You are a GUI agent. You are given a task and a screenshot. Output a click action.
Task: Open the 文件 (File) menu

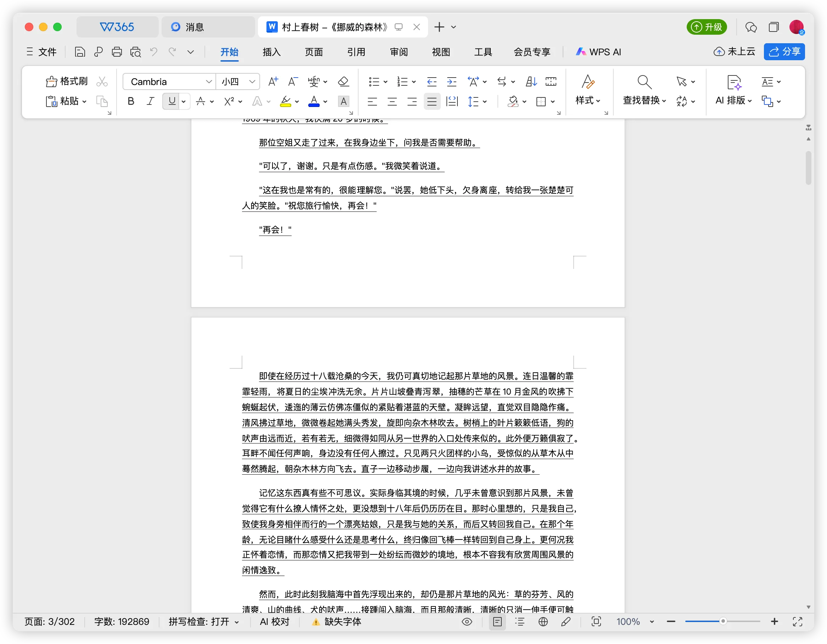tap(41, 52)
